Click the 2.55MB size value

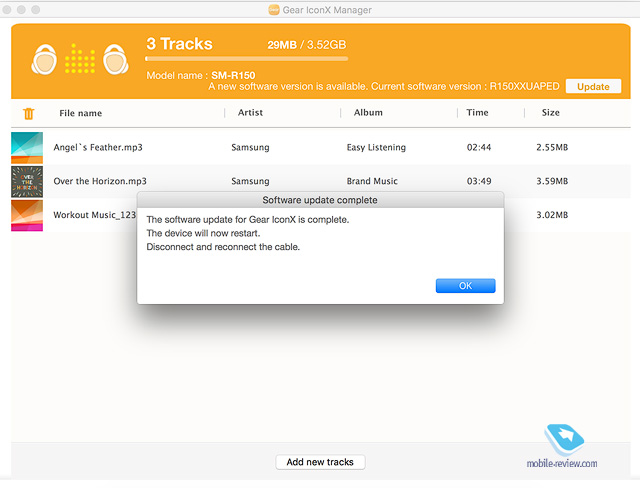click(552, 147)
